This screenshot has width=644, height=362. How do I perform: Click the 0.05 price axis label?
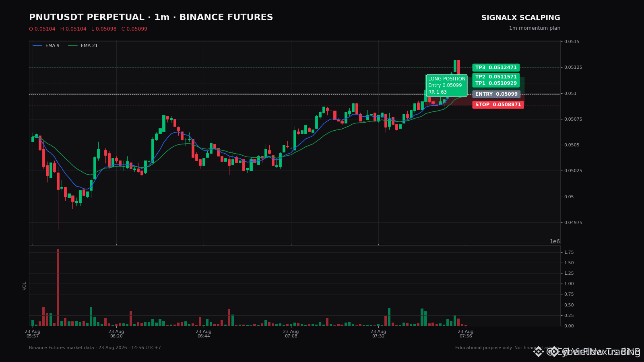coord(569,197)
